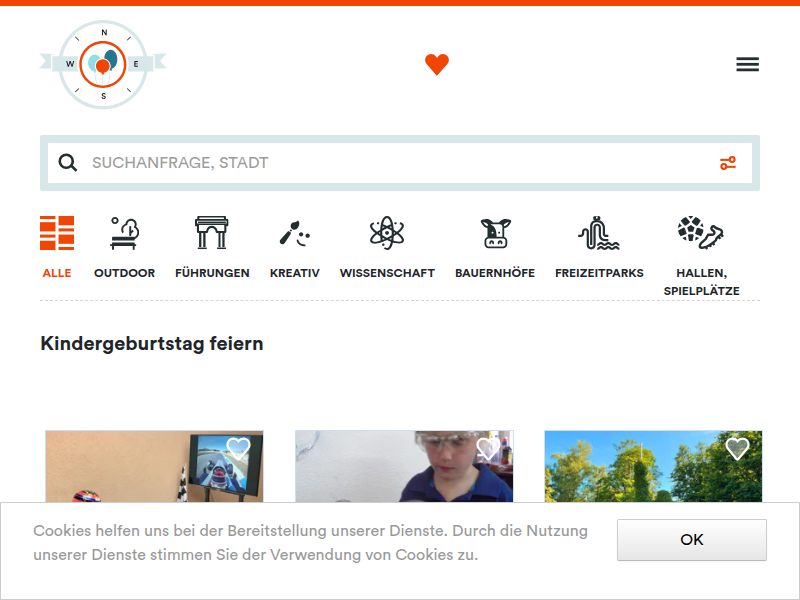Open favorites via orange heart icon
The image size is (800, 600).
click(x=437, y=64)
